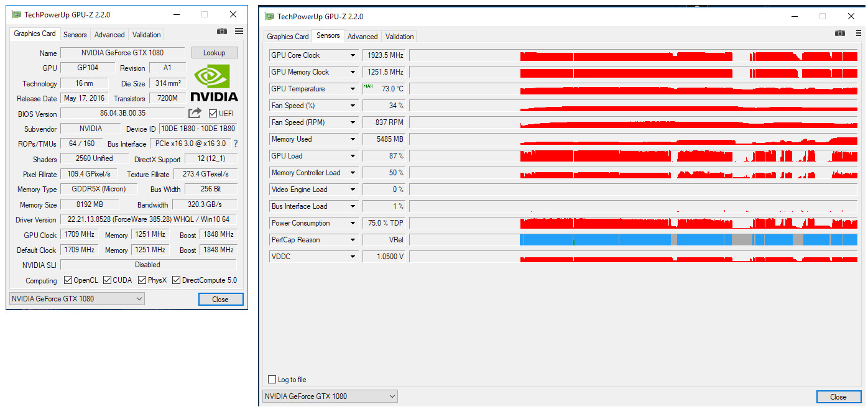Screen dimensions: 868x412
Task: Toggle the PhysX checkbox
Action: point(142,280)
